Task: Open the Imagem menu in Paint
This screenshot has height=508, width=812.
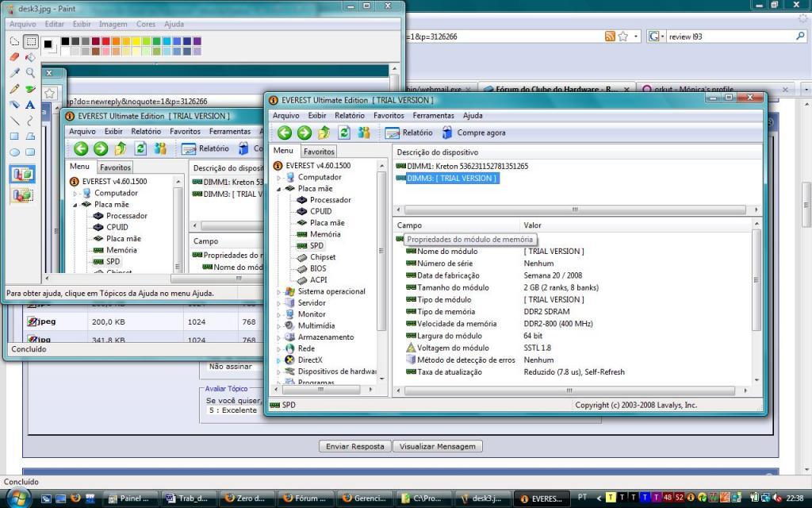Action: point(113,24)
